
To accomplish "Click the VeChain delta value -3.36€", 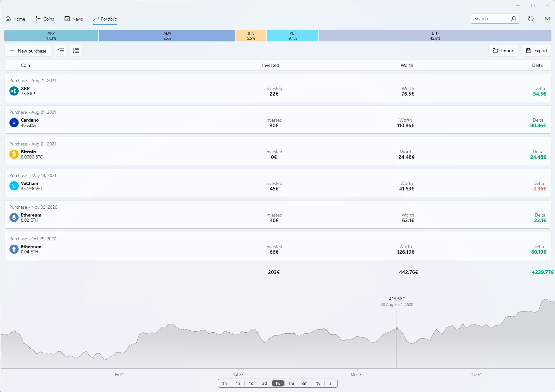I will 538,189.
